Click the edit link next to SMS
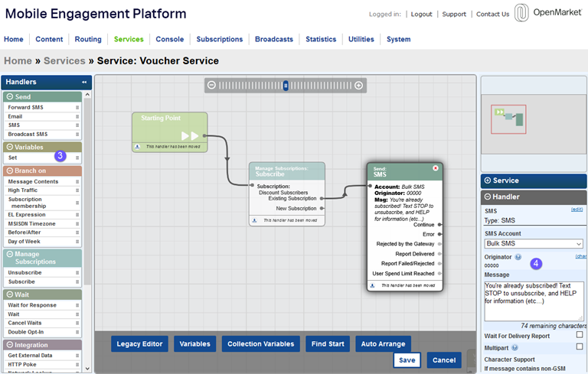Image resolution: width=588 pixels, height=374 pixels. (x=577, y=210)
